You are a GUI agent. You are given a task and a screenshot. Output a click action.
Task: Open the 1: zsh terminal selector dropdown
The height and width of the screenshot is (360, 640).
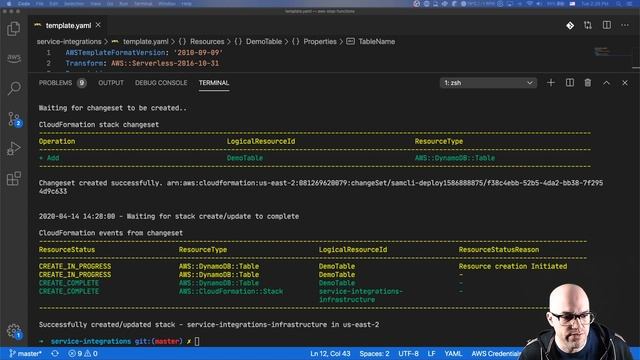(488, 83)
